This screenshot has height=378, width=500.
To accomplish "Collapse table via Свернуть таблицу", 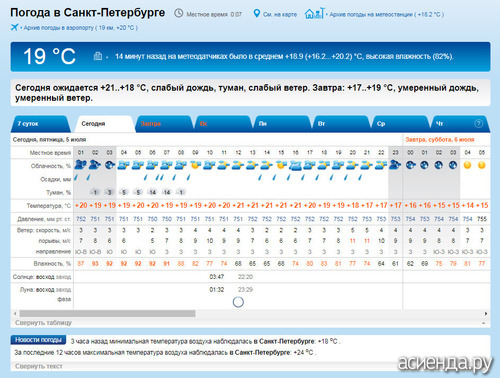I will click(43, 323).
